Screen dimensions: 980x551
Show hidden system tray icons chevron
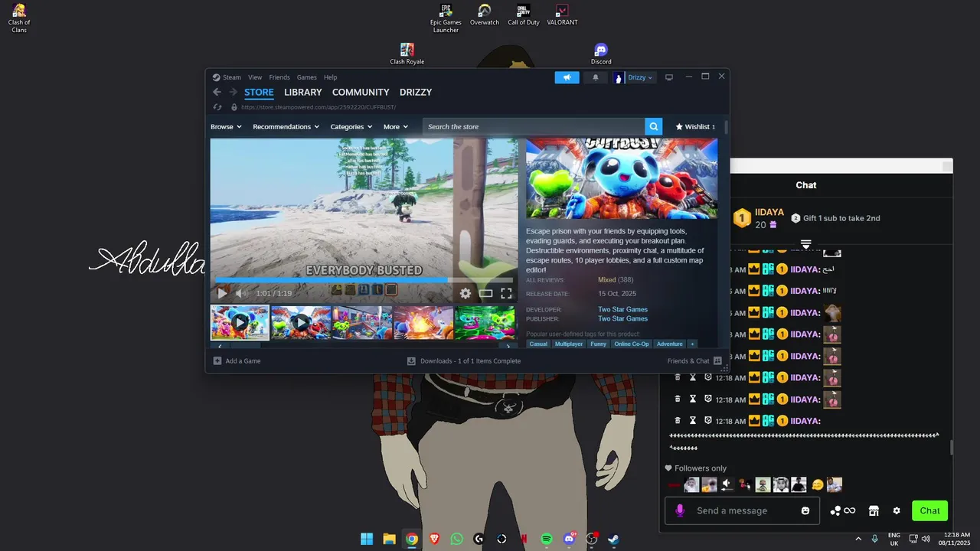point(857,539)
